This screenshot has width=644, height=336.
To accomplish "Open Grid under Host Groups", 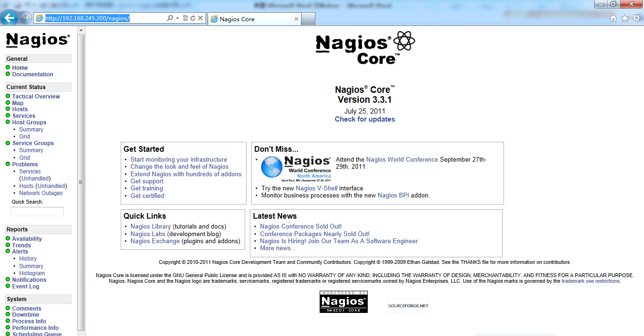I will point(25,137).
